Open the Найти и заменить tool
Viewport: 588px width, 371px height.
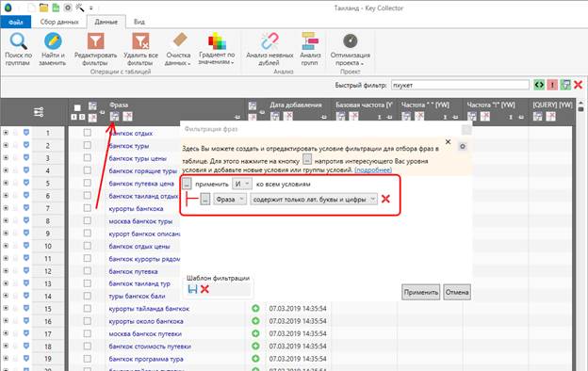click(53, 49)
